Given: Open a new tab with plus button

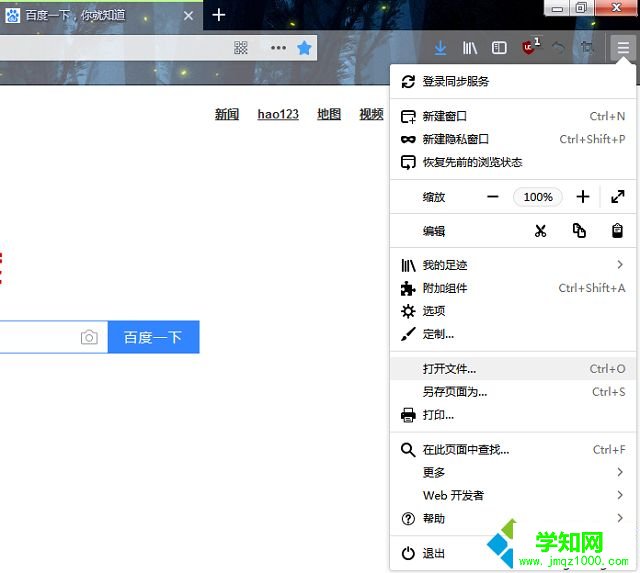Looking at the screenshot, I should pos(219,16).
